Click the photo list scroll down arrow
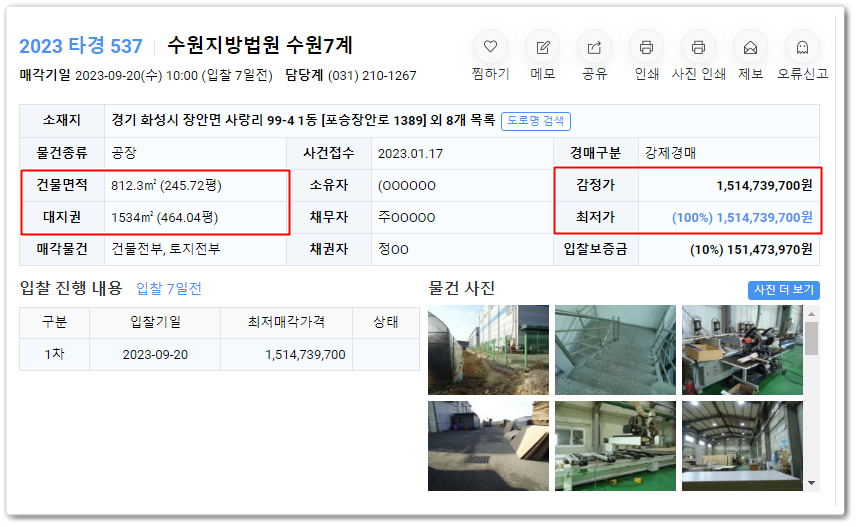The width and height of the screenshot is (857, 527). pyautogui.click(x=812, y=483)
